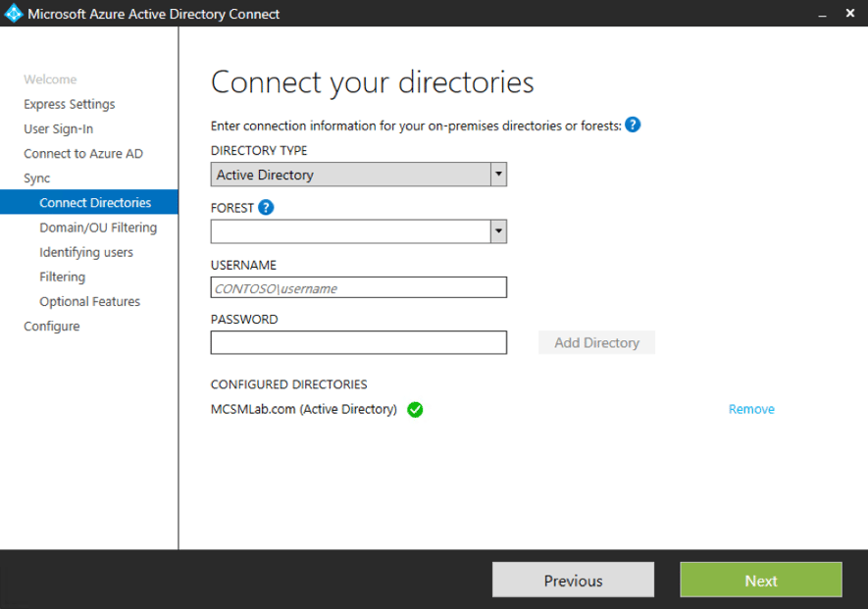This screenshot has height=609, width=868.
Task: Open the FOREST help question-mark icon
Action: 266,208
